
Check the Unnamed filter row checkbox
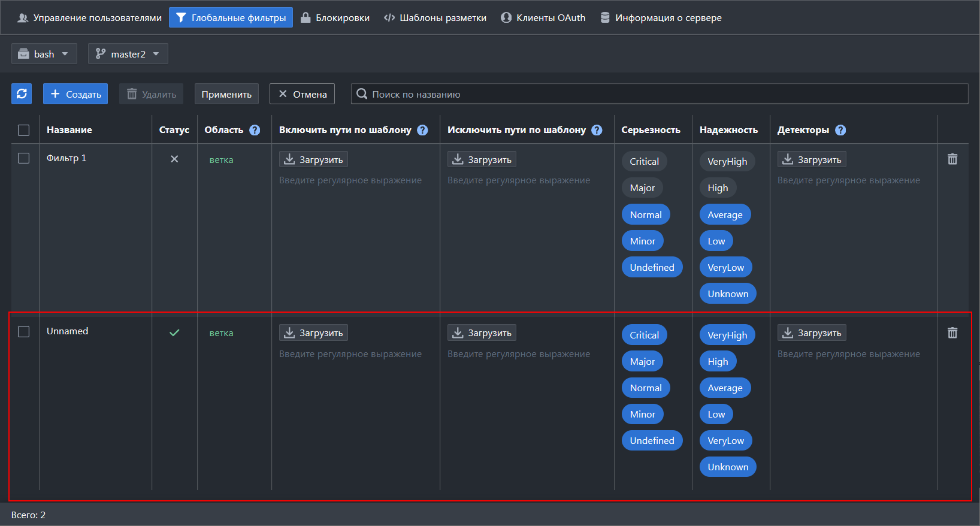[x=24, y=332]
